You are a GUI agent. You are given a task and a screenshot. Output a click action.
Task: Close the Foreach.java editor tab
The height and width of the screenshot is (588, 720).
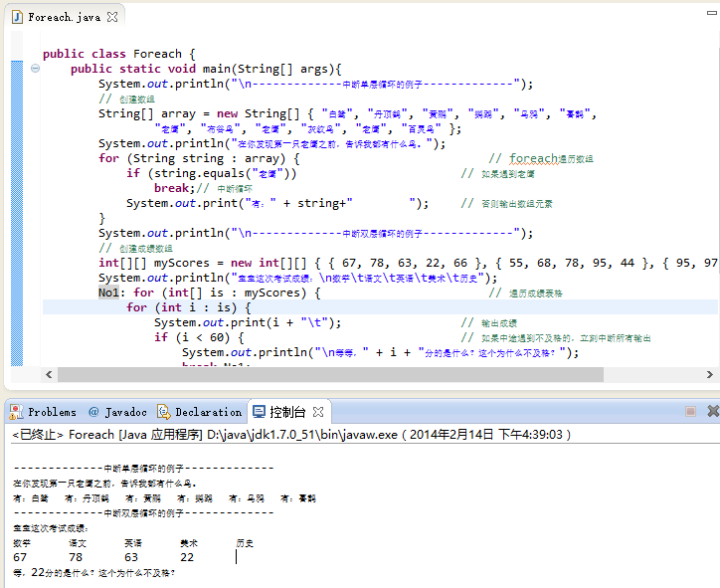112,17
